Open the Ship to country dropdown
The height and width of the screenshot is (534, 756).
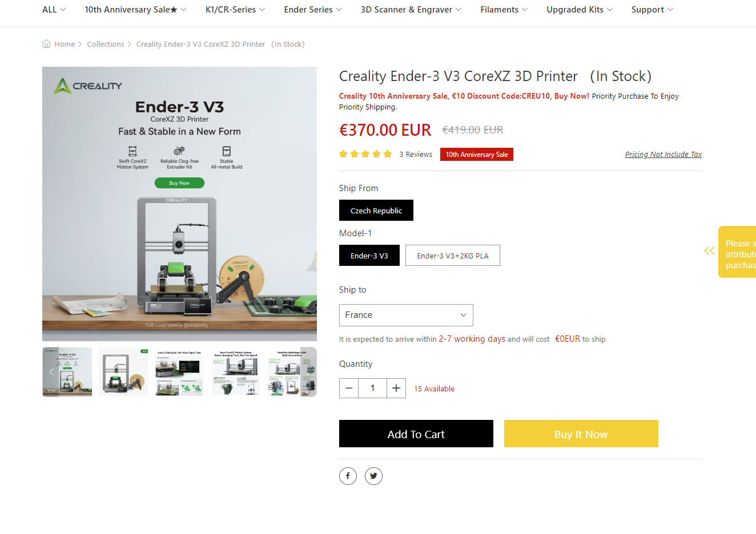406,315
